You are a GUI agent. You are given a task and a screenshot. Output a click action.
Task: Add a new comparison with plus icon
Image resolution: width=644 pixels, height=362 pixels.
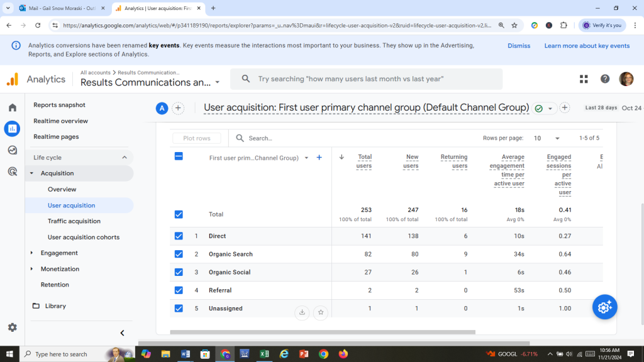coord(178,108)
